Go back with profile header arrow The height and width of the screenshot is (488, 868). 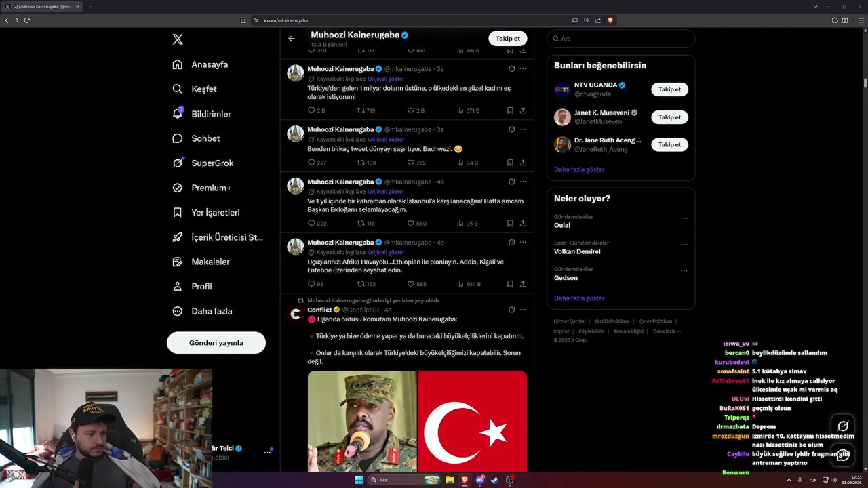point(292,39)
